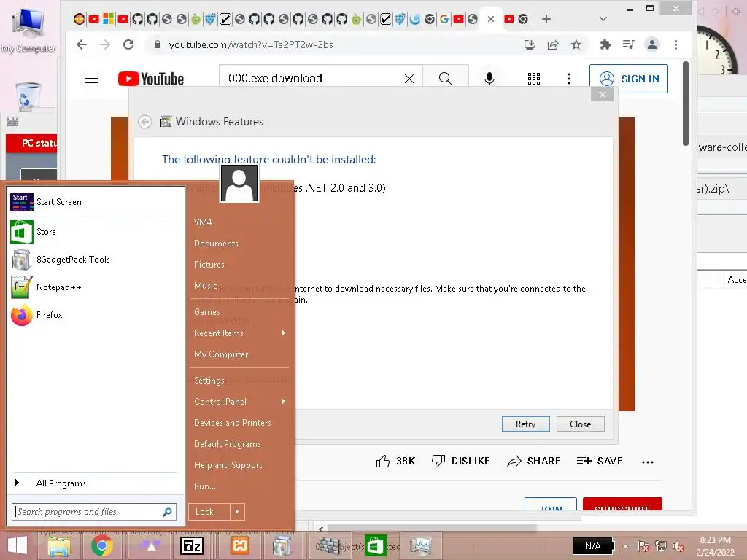Viewport: 747px width, 560px height.
Task: Open Chrome profile avatar
Action: point(651,44)
